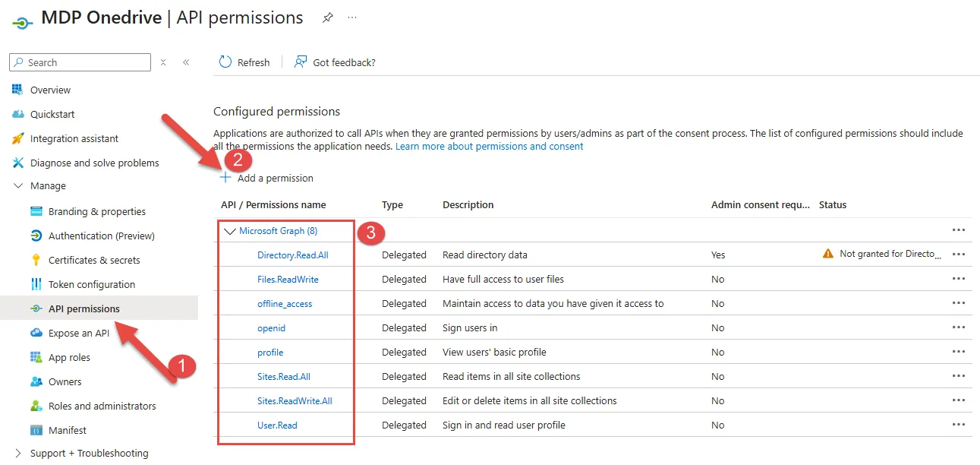Open User.Read permission link

277,425
